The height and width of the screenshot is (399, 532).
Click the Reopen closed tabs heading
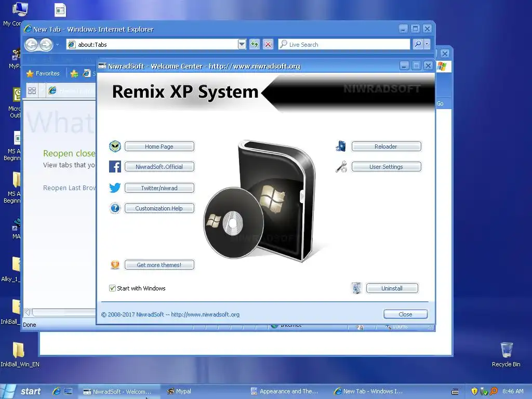tap(69, 153)
